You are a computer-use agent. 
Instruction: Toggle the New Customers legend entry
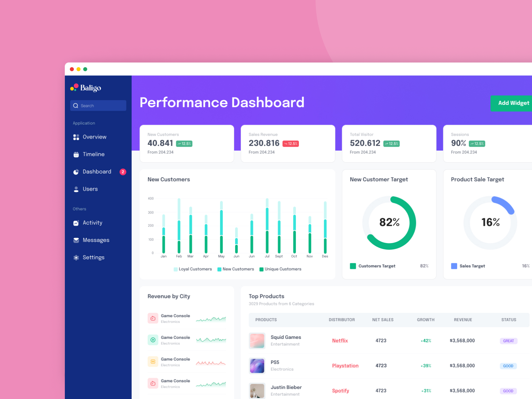(x=235, y=269)
